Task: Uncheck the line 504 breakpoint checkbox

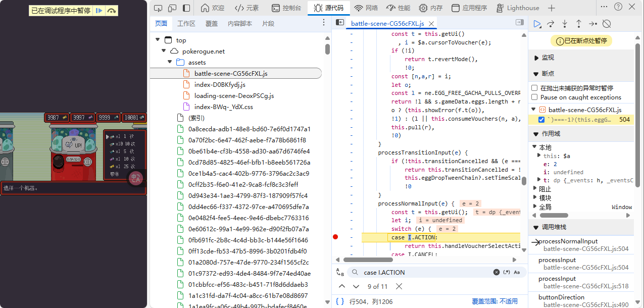Action: (541, 120)
